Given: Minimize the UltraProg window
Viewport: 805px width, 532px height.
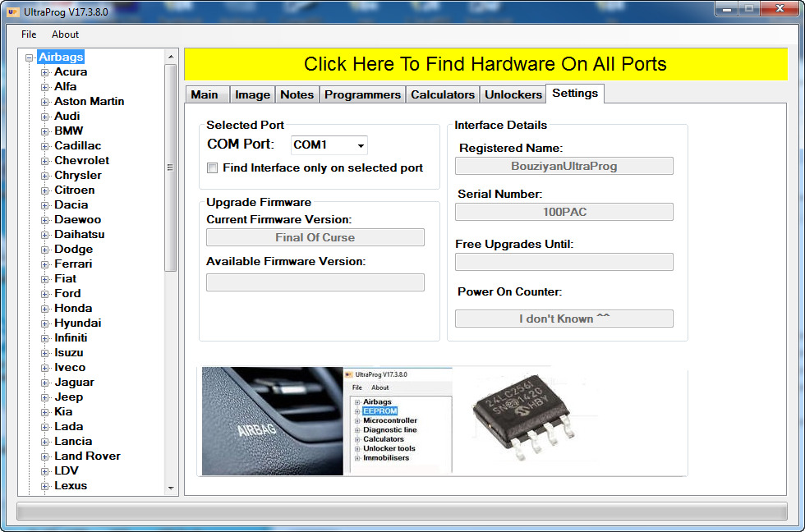Looking at the screenshot, I should (x=726, y=9).
